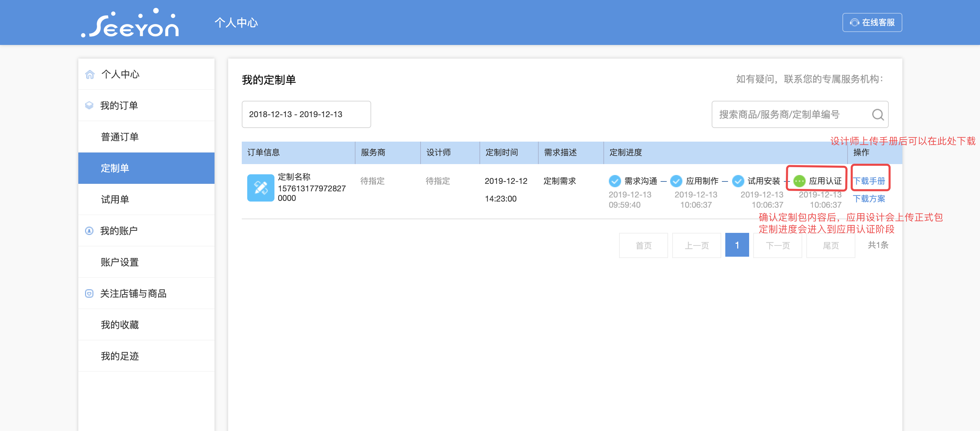Image resolution: width=980 pixels, height=431 pixels.
Task: Click the home icon beside 个人中心
Action: (x=90, y=74)
